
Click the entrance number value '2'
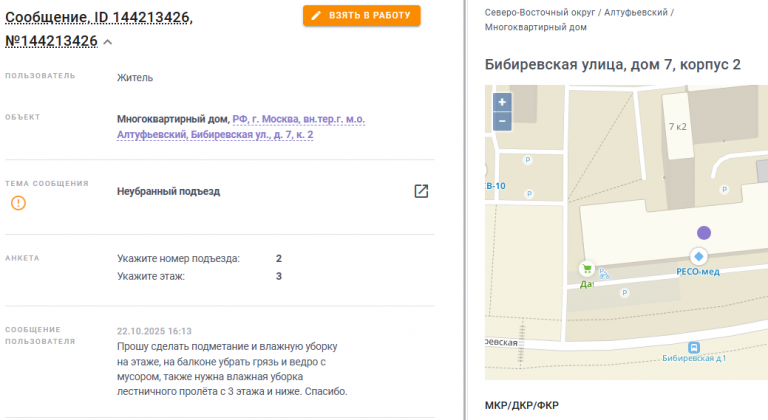pos(279,259)
